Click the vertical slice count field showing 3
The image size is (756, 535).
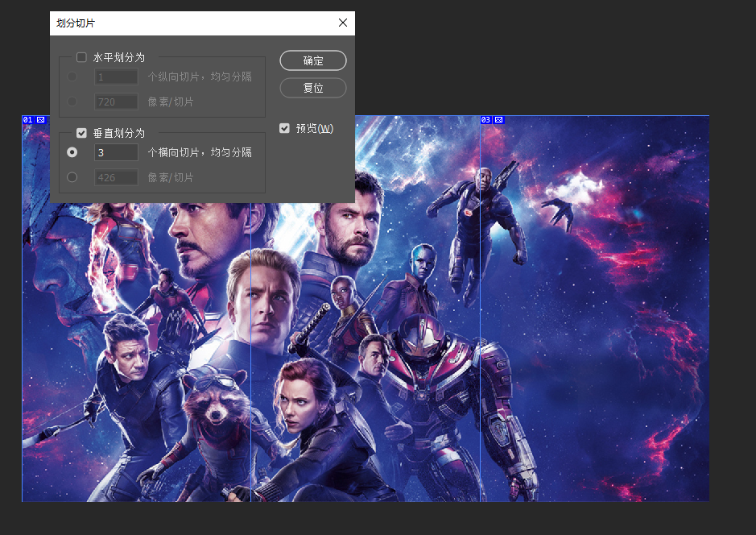point(116,152)
